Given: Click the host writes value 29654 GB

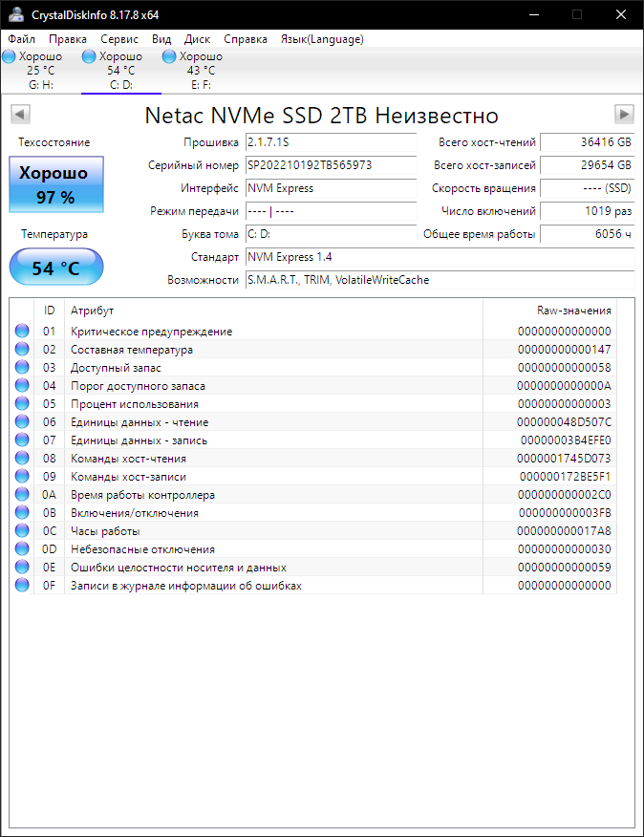Looking at the screenshot, I should [588, 165].
